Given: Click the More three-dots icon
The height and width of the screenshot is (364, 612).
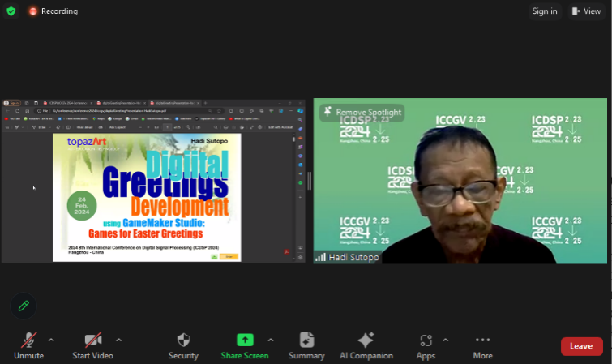Looking at the screenshot, I should pyautogui.click(x=482, y=340).
